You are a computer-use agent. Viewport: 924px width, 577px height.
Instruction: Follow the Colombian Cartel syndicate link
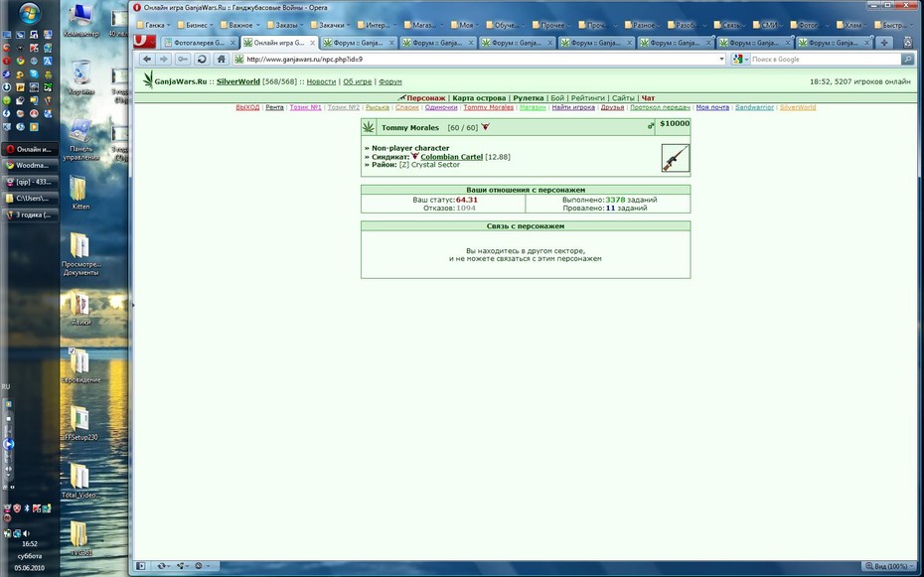(451, 157)
